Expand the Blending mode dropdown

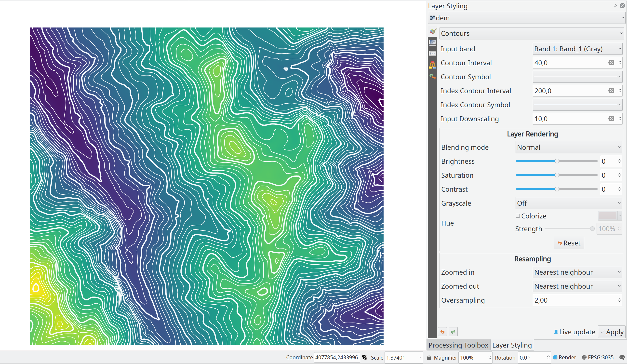(569, 147)
